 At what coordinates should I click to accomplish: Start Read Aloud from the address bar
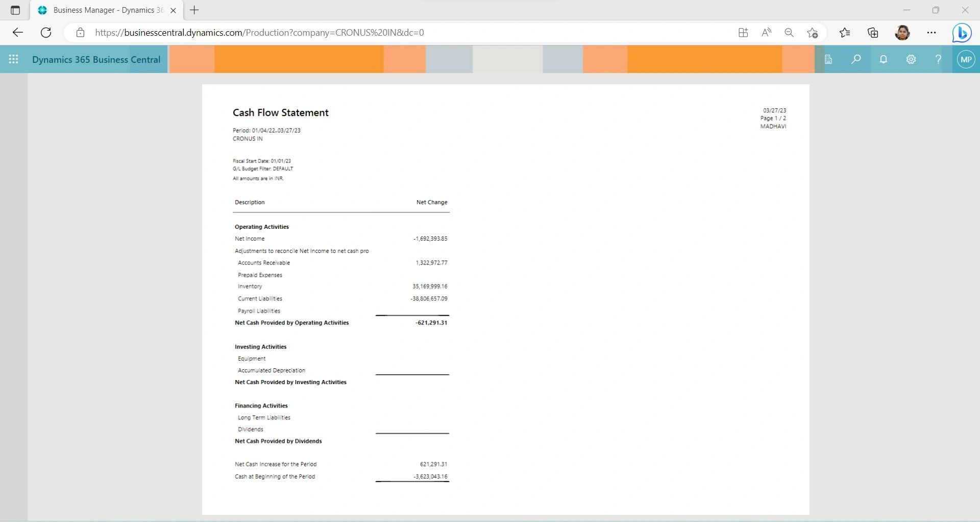(x=766, y=32)
